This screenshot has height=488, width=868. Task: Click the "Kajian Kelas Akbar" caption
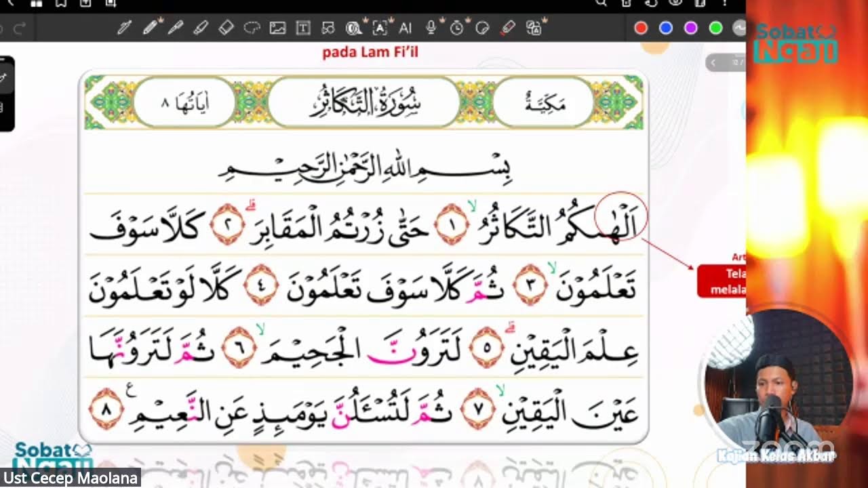pos(776,455)
